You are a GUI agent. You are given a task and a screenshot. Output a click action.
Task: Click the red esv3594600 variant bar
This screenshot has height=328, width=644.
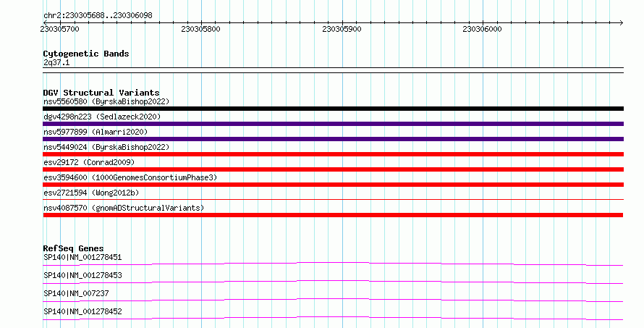coord(333,185)
